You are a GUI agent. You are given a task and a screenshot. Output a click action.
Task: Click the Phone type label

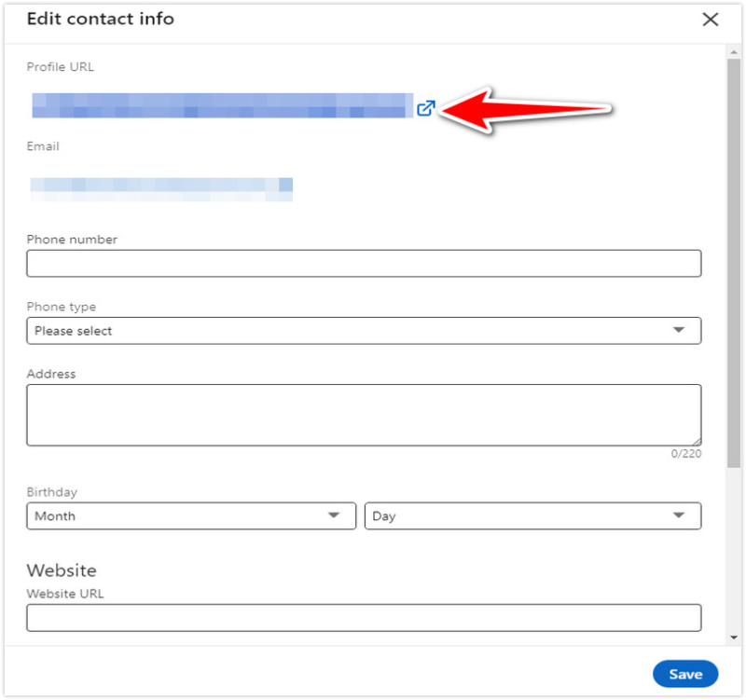coord(62,307)
